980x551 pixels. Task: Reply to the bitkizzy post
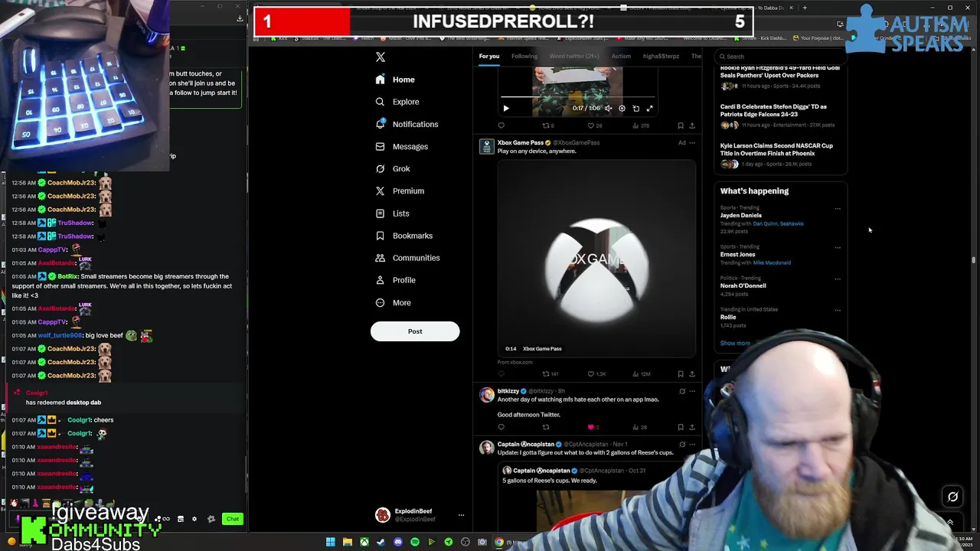[x=501, y=427]
